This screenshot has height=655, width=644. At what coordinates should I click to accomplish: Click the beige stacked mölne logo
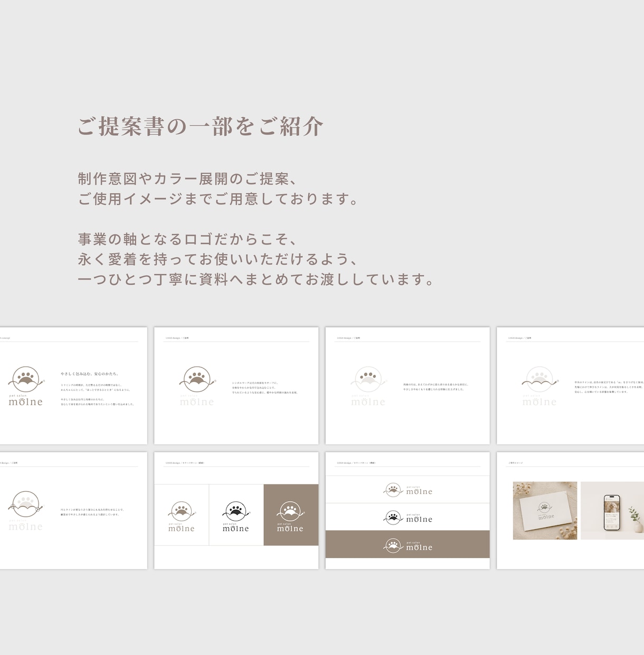[182, 516]
